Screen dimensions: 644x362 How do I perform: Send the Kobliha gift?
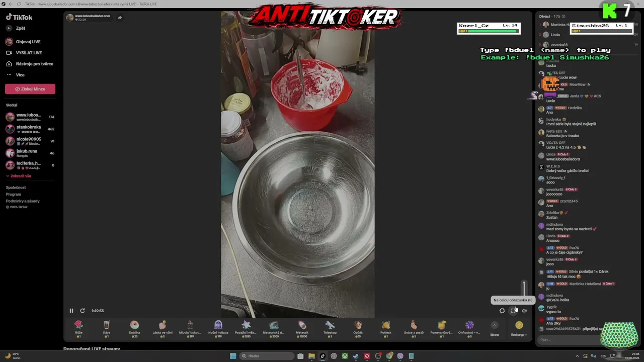134,328
